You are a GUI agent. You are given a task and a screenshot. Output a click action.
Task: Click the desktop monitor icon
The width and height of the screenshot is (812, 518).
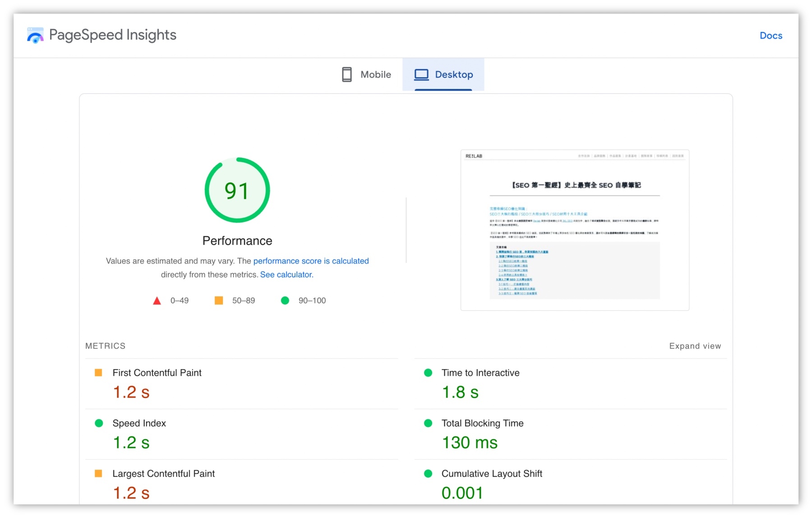click(x=421, y=74)
